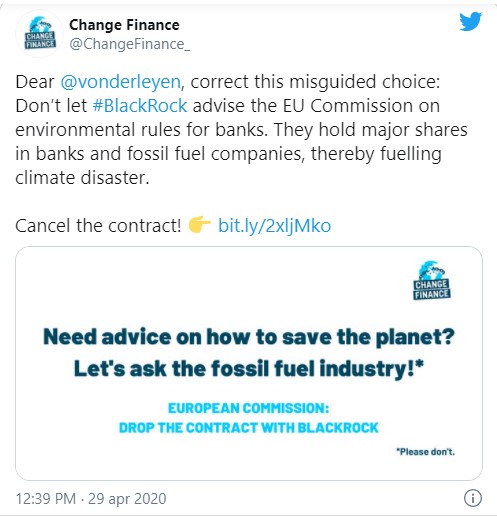Image resolution: width=497 pixels, height=516 pixels.
Task: Click the Twitter bird logo
Action: coord(470,22)
